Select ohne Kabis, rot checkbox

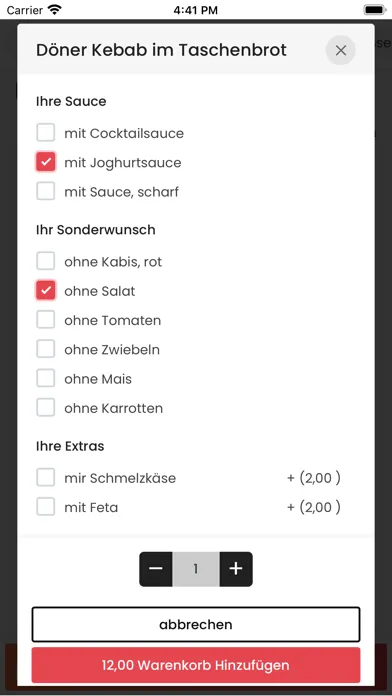[46, 261]
